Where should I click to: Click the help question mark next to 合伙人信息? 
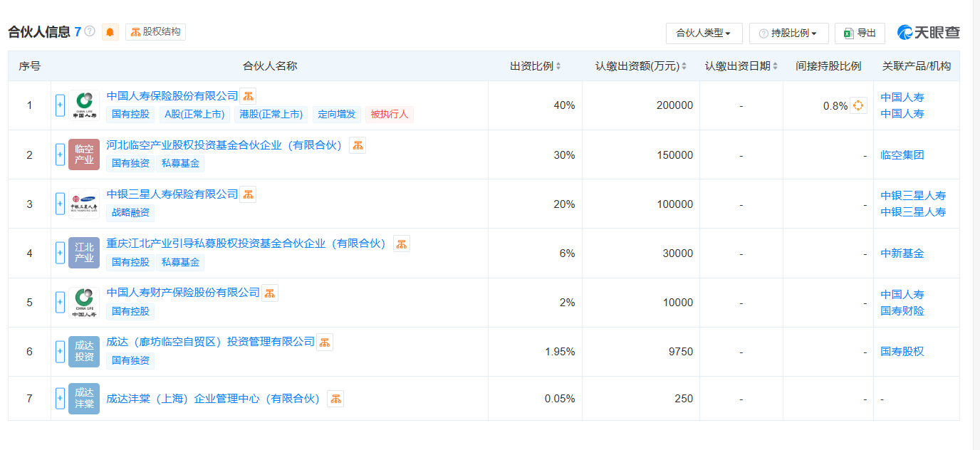[x=90, y=31]
